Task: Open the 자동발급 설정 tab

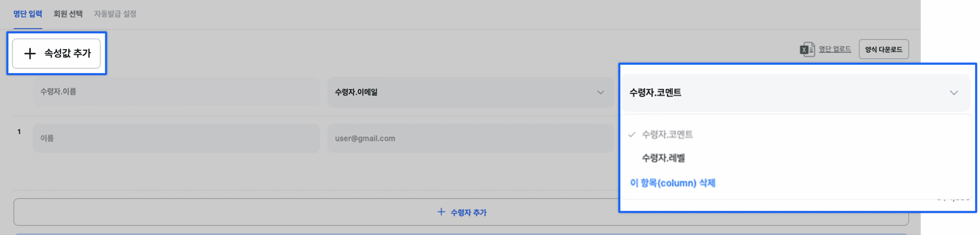Action: pyautogui.click(x=115, y=14)
